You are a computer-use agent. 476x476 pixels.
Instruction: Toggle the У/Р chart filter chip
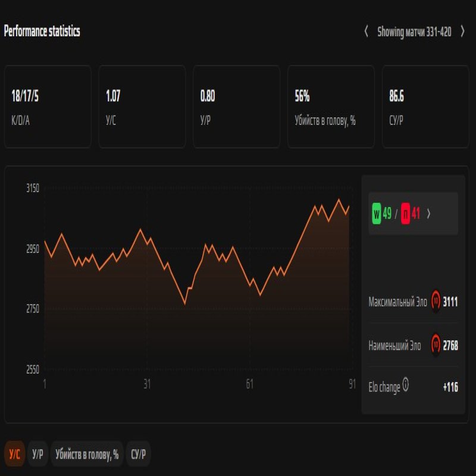(x=39, y=453)
